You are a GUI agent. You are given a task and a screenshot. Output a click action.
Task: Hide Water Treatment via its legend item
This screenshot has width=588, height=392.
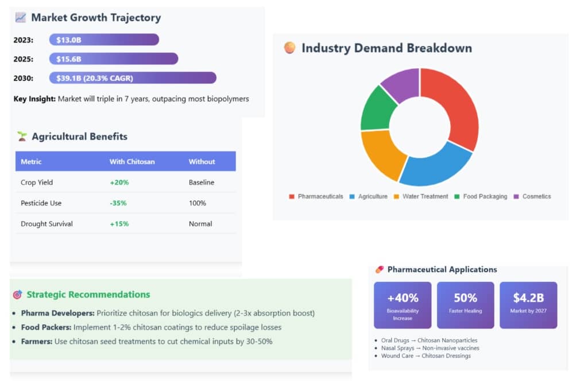click(420, 196)
